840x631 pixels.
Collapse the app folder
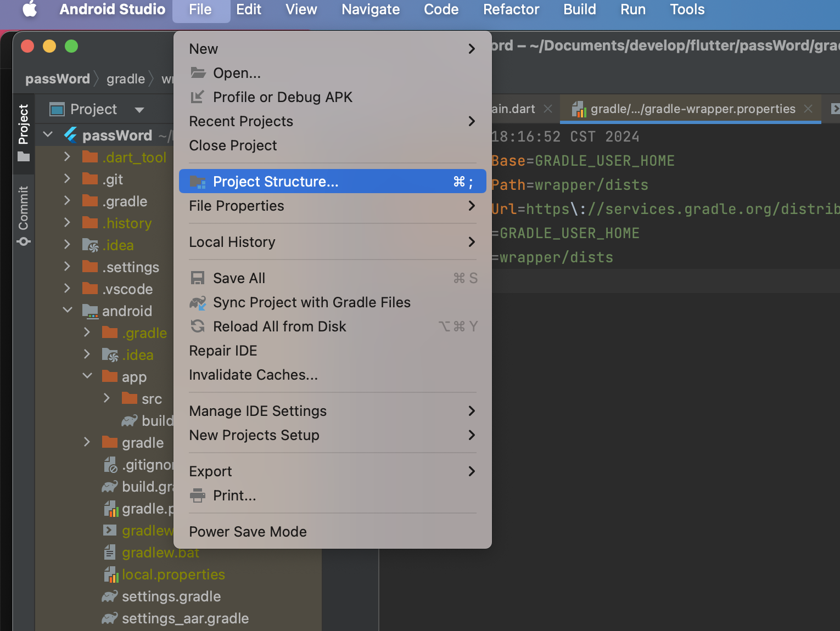pyautogui.click(x=87, y=376)
